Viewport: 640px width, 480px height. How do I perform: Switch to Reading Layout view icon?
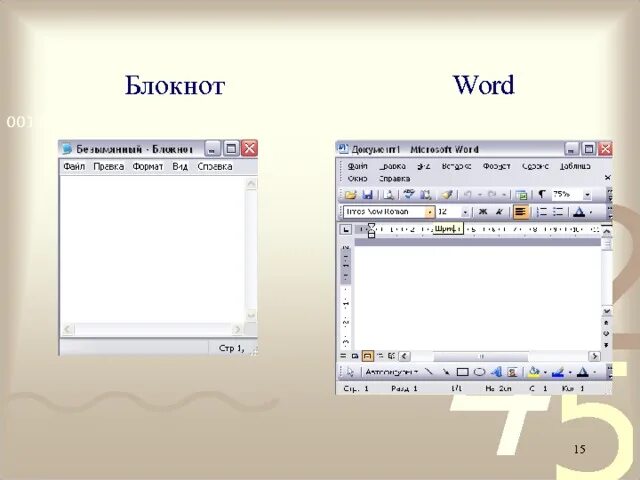click(x=391, y=356)
